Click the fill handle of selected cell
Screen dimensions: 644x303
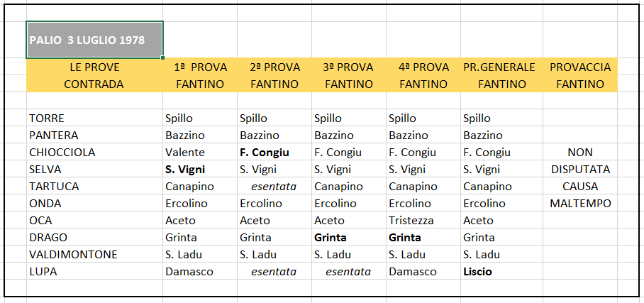(x=163, y=58)
